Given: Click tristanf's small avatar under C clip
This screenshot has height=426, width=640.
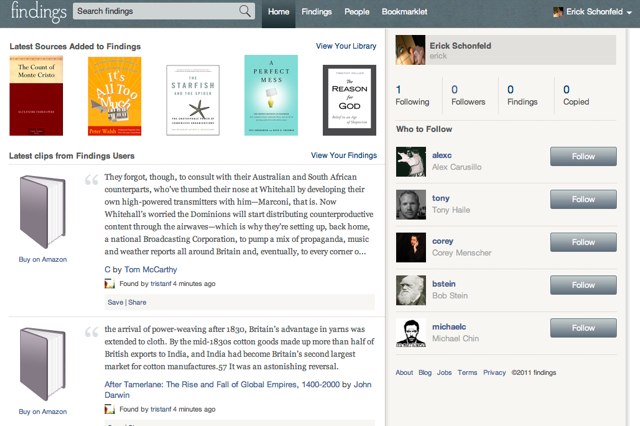Looking at the screenshot, I should point(110,284).
